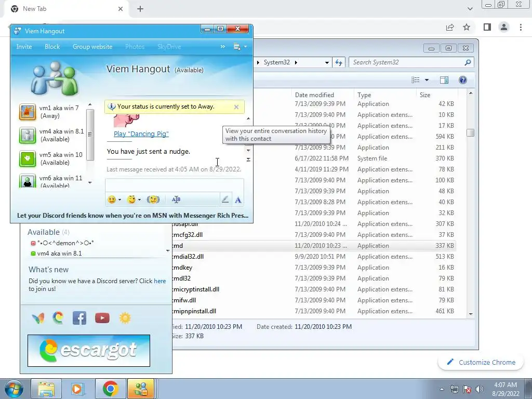Click the voice clip AB text icon
This screenshot has width=532, height=399.
coord(176,199)
